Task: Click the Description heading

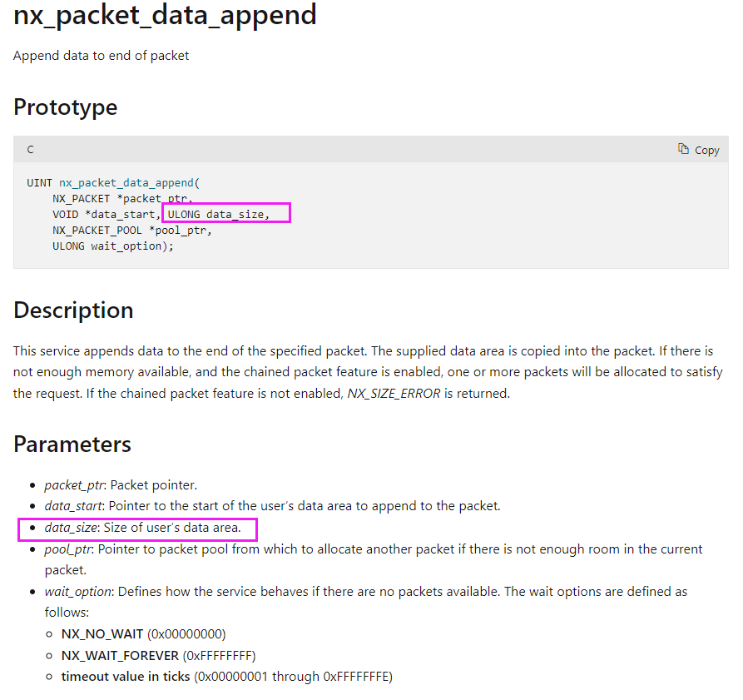Action: point(73,310)
